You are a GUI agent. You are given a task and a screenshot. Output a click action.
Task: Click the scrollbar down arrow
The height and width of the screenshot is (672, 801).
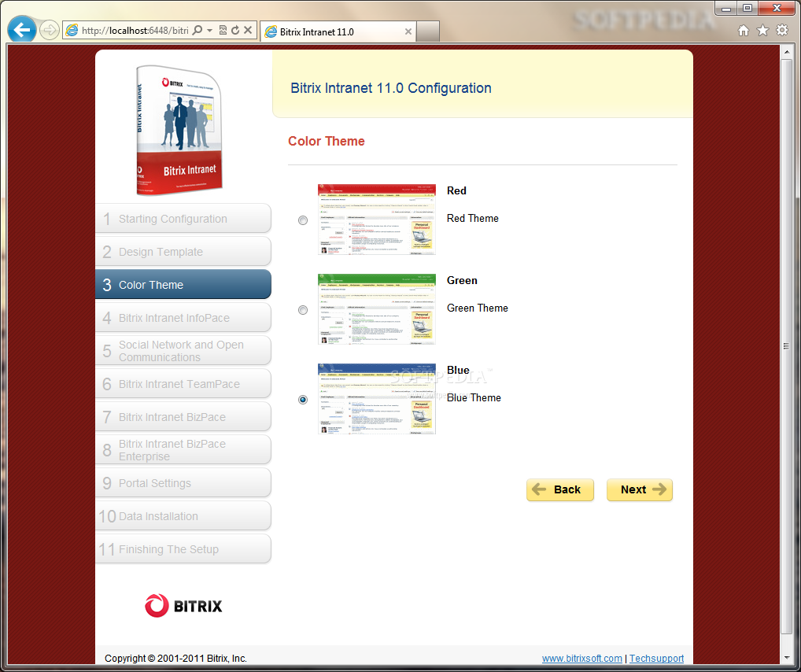[x=787, y=658]
